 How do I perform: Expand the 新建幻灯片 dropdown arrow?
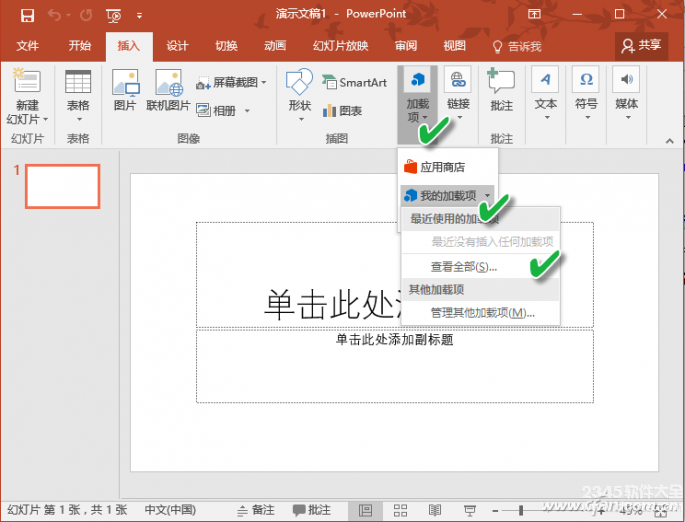[45, 119]
